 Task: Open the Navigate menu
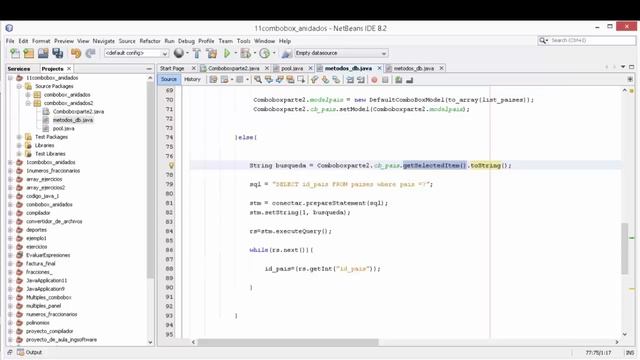click(x=104, y=41)
